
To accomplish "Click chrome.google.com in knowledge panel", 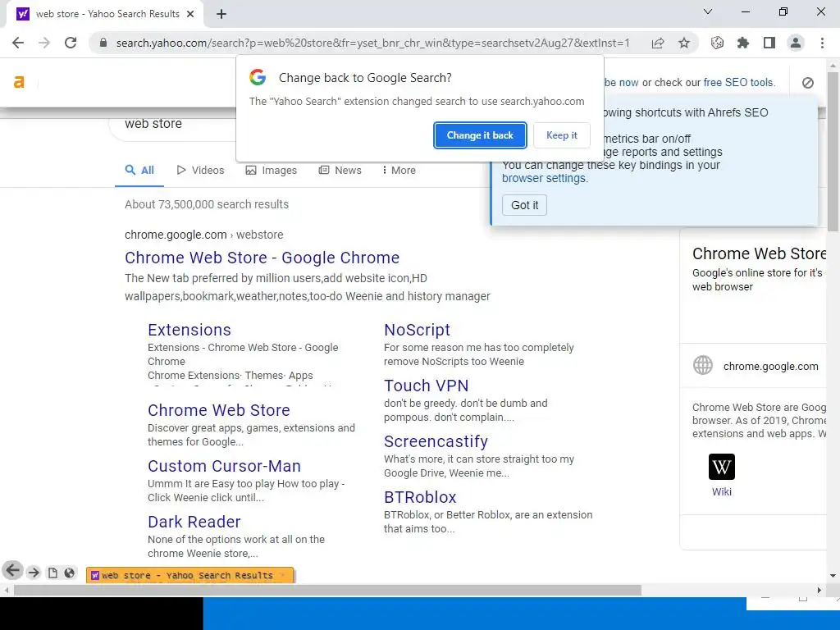I will point(770,367).
